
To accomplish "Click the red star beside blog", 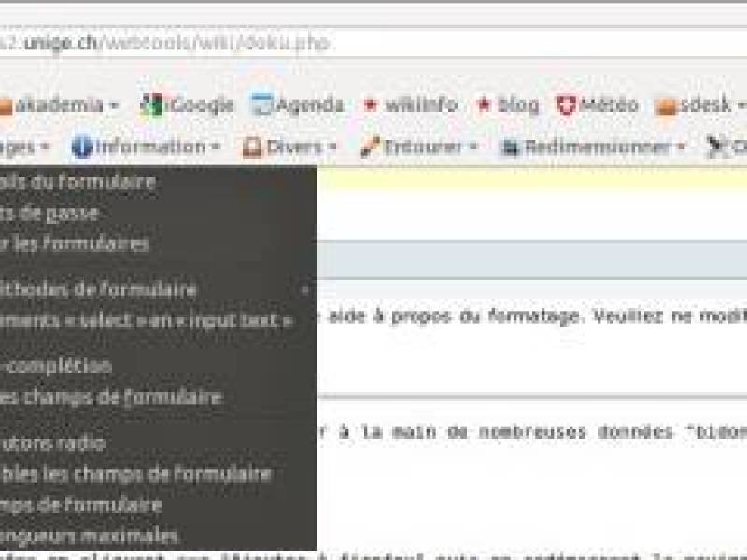I will tap(484, 105).
